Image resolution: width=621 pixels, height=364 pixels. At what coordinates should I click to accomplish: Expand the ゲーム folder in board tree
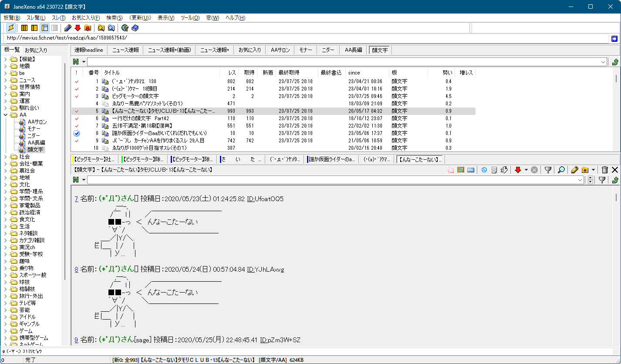[x=6, y=331]
